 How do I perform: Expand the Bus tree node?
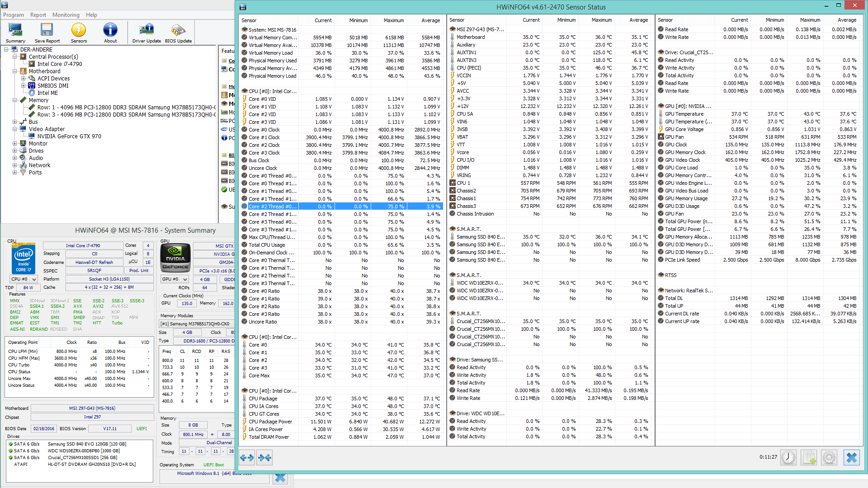(x=15, y=122)
